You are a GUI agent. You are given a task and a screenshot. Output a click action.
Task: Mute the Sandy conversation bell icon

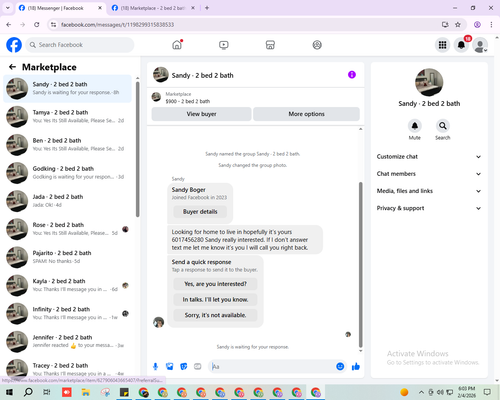pyautogui.click(x=415, y=126)
